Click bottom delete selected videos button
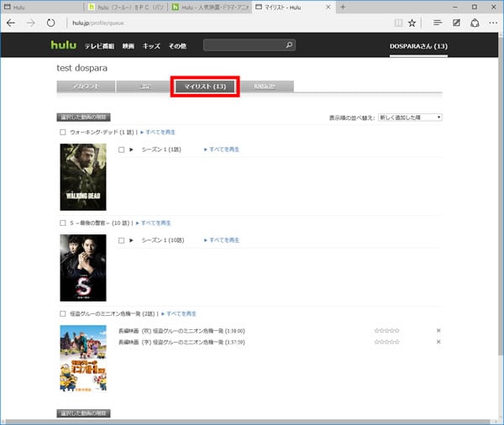 [x=83, y=413]
